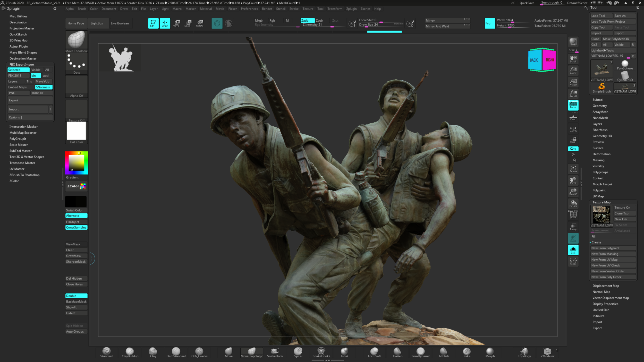
Task: Show the Floor grid
Action: tap(573, 117)
